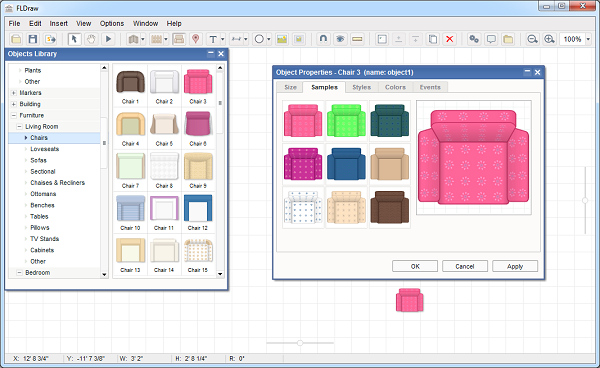Screen dimensions: 600x368
Task: Select the wall drawing tool
Action: (133, 39)
